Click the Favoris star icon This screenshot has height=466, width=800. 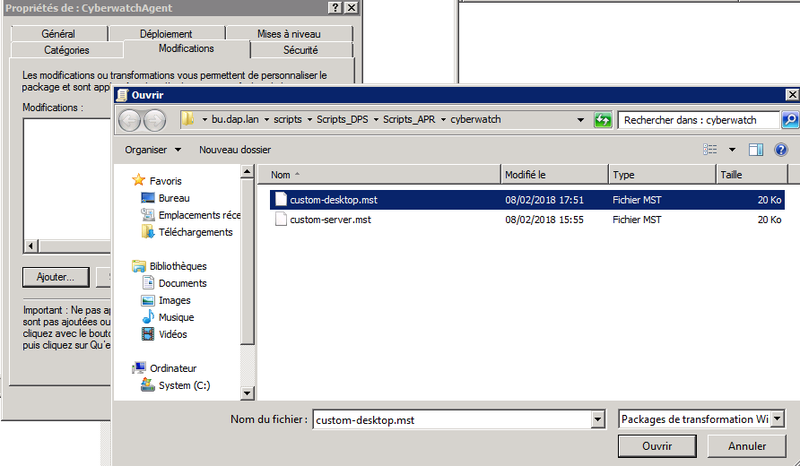138,180
